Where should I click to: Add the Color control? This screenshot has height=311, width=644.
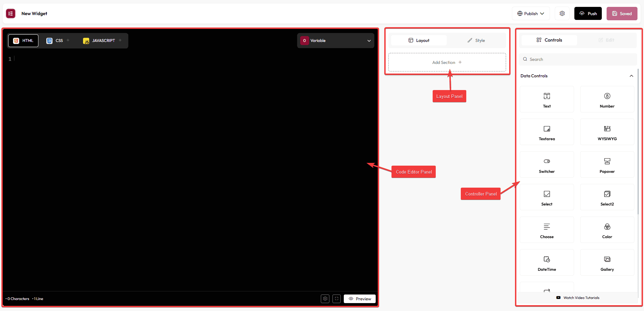(x=607, y=230)
